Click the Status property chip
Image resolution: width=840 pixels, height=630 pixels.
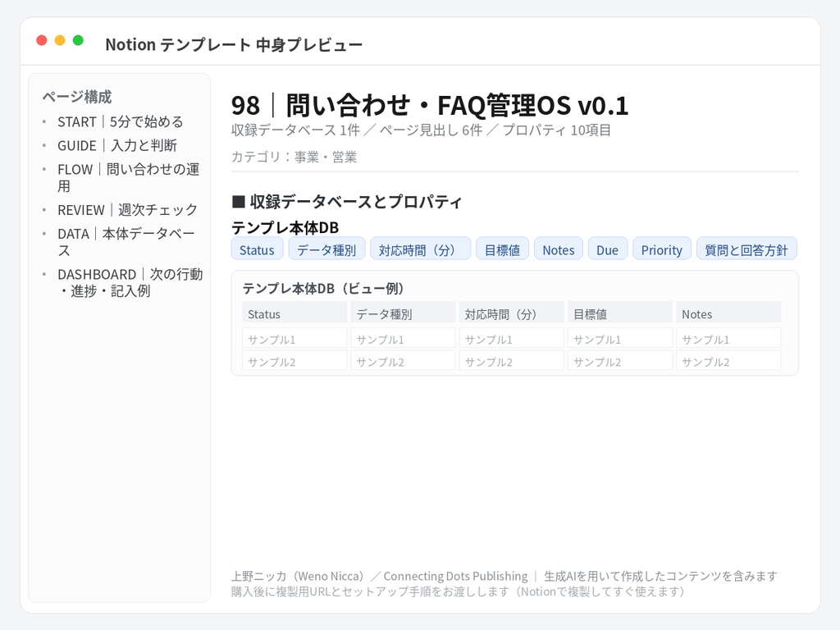point(257,249)
